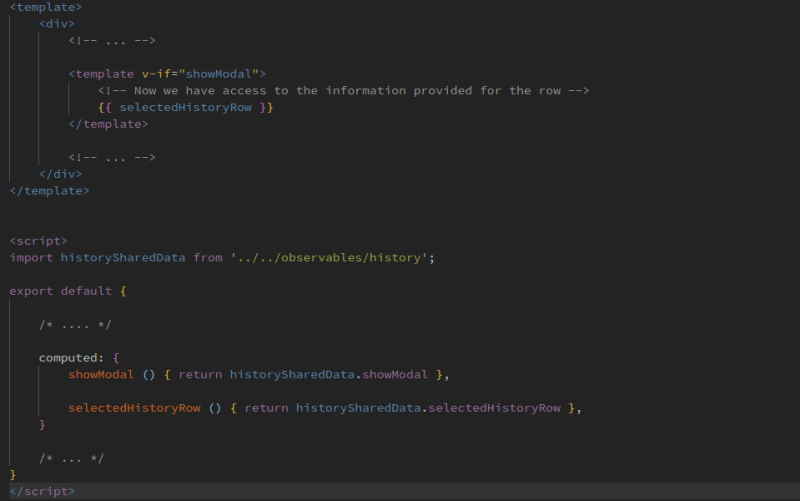This screenshot has width=800, height=501.
Task: Click the orange selectedHistoryRow method name
Action: click(x=134, y=408)
